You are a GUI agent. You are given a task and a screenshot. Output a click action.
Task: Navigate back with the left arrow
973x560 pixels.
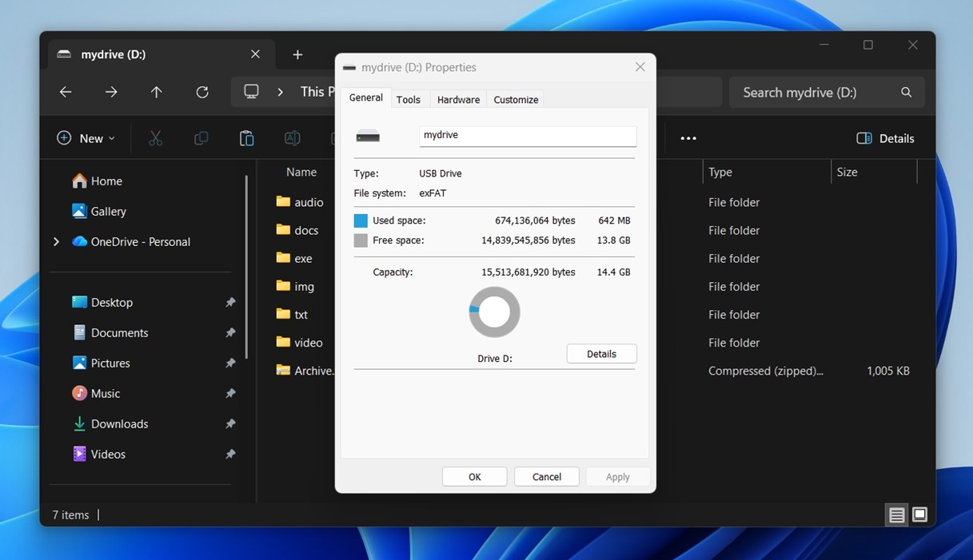[x=66, y=92]
